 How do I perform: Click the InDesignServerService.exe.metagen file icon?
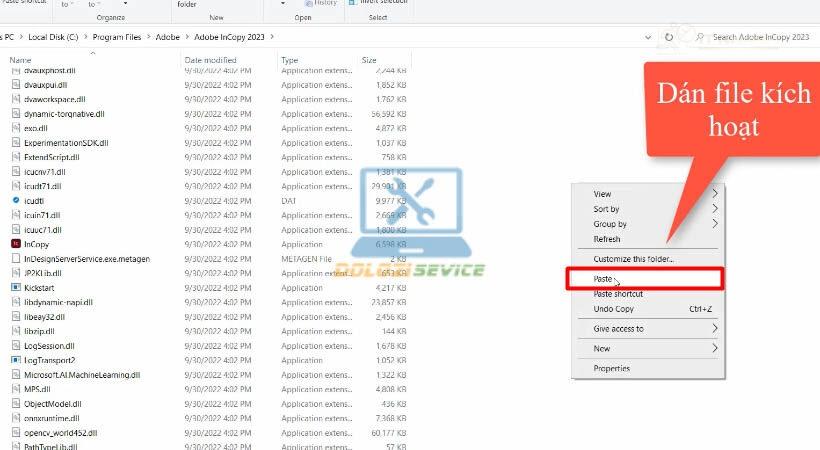16,259
